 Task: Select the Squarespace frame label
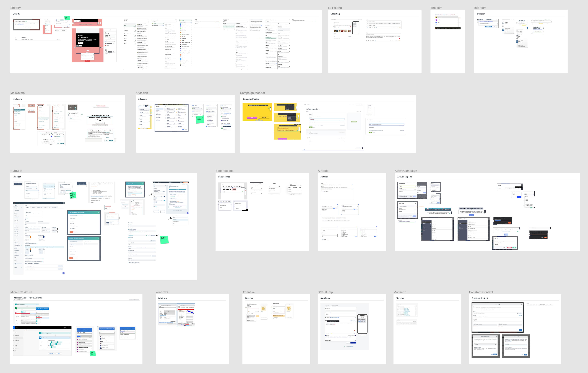224,171
